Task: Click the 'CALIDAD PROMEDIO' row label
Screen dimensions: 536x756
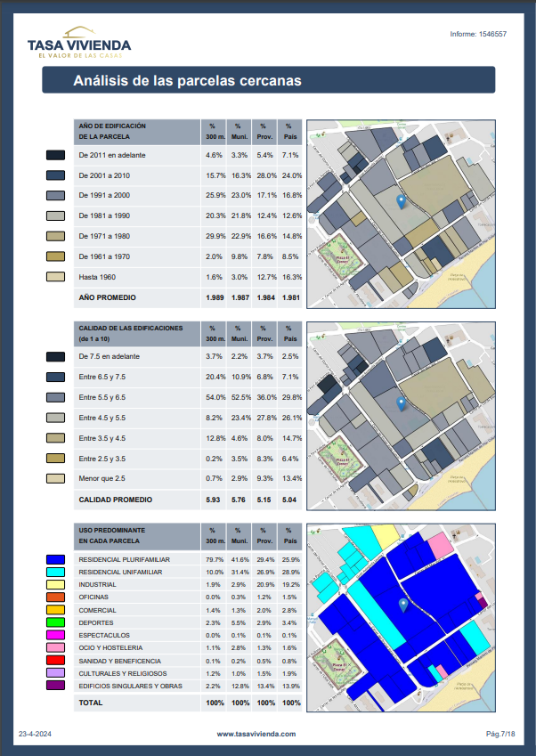Action: 116,500
